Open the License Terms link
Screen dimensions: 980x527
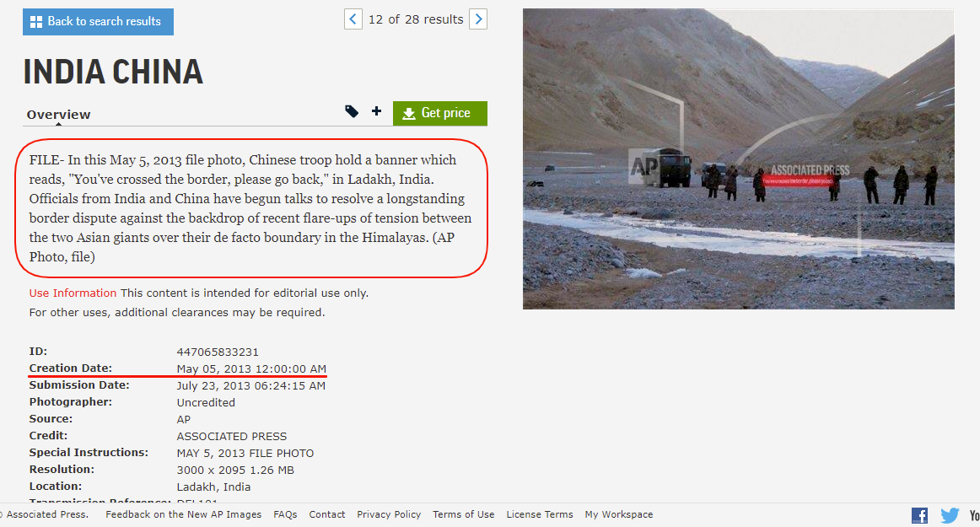(540, 514)
